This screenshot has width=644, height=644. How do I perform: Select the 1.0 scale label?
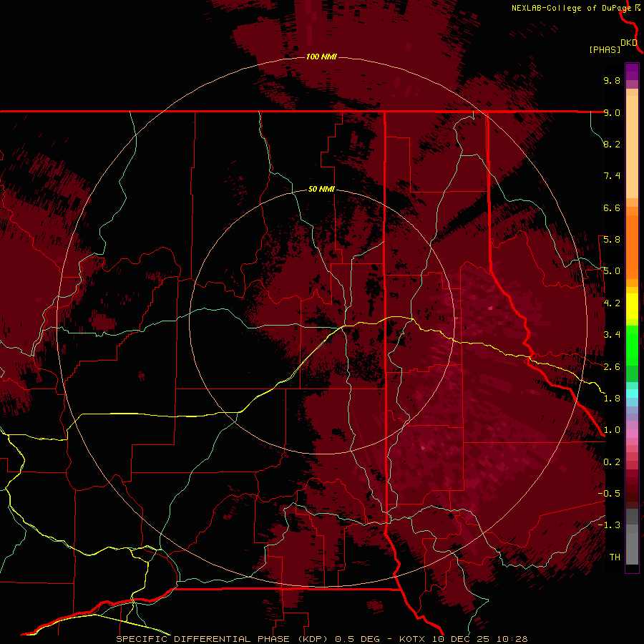[612, 430]
